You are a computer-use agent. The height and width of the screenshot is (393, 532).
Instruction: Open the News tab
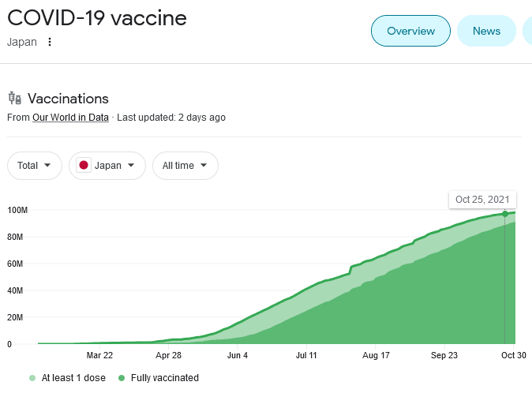[486, 32]
